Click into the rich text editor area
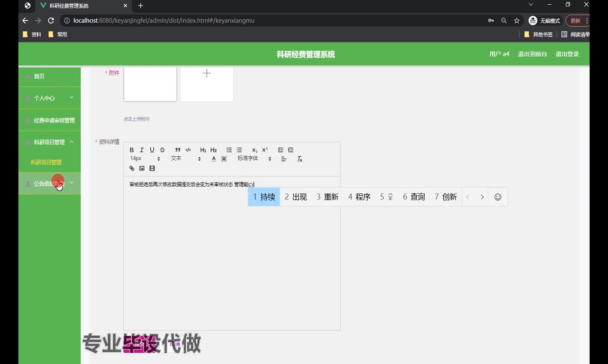Image resolution: width=608 pixels, height=364 pixels. tap(232, 253)
